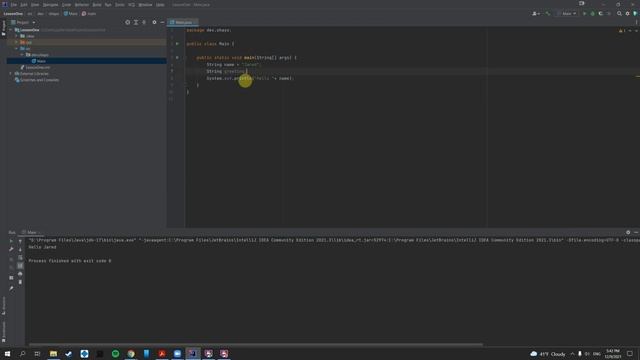Toggle soft-wrap in Run console
640x360 pixels.
[x=20, y=258]
